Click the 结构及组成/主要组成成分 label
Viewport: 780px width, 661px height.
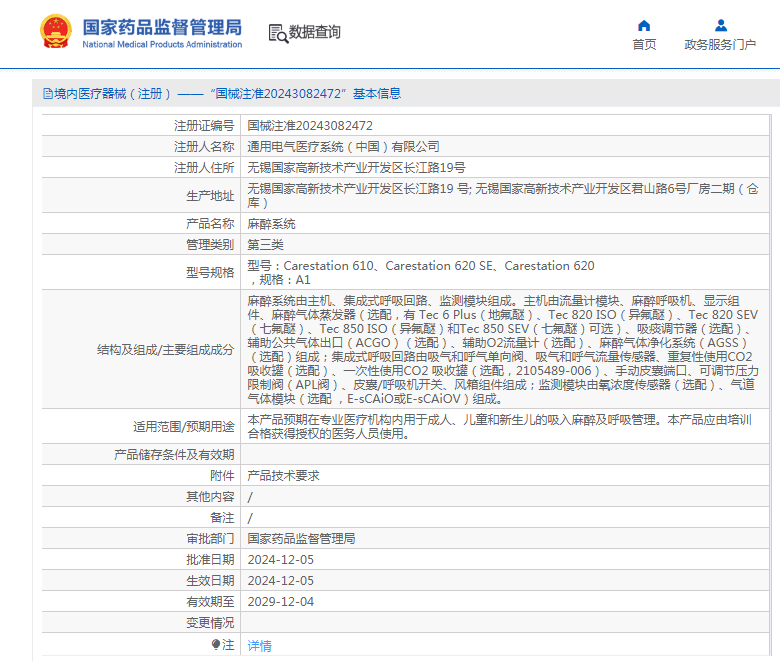tap(165, 350)
